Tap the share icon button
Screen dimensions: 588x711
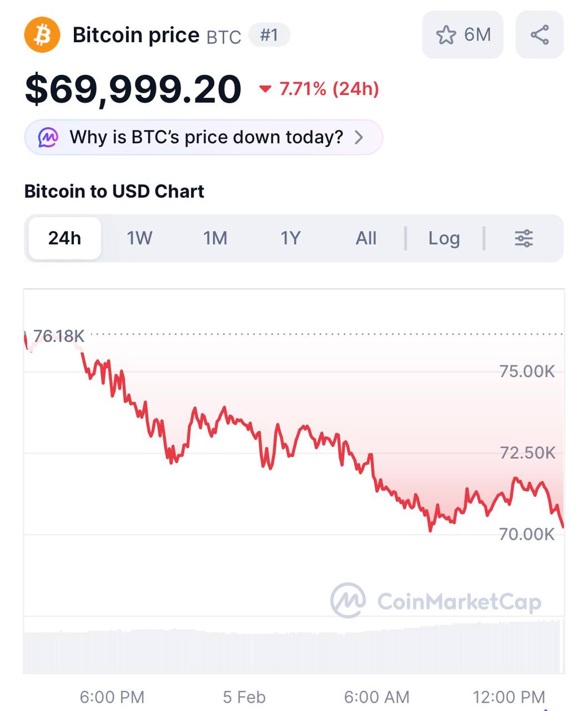(x=540, y=35)
